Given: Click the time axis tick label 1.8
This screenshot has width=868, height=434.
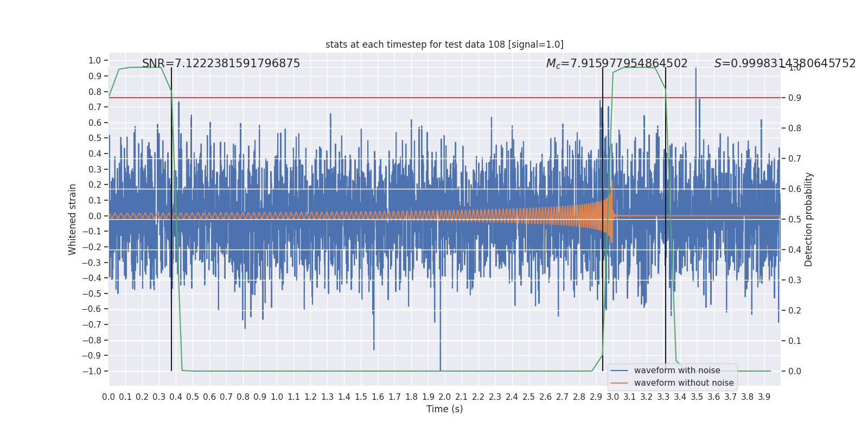Looking at the screenshot, I should (x=411, y=397).
